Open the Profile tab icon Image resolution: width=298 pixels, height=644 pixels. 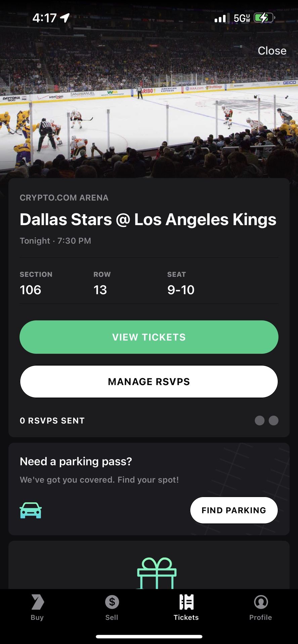261,602
